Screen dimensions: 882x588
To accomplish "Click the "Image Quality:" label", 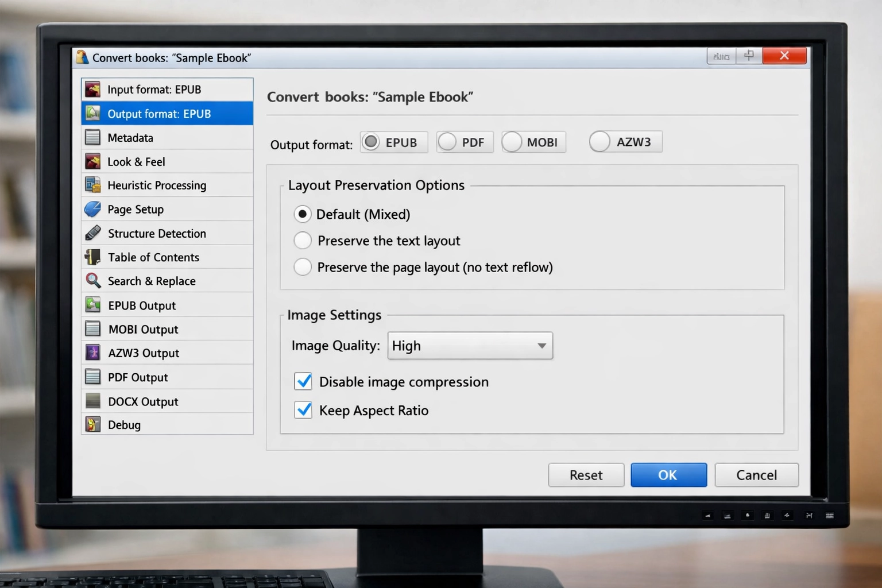I will pos(335,346).
